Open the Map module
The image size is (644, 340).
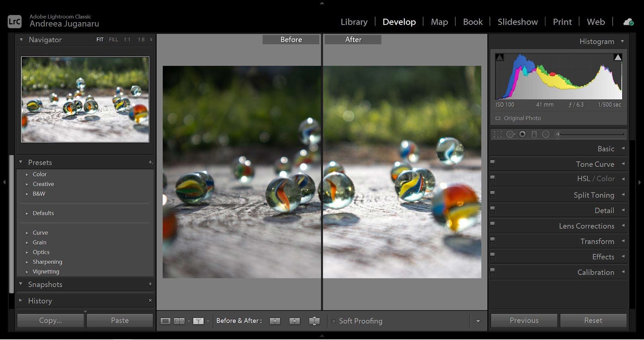click(x=440, y=22)
